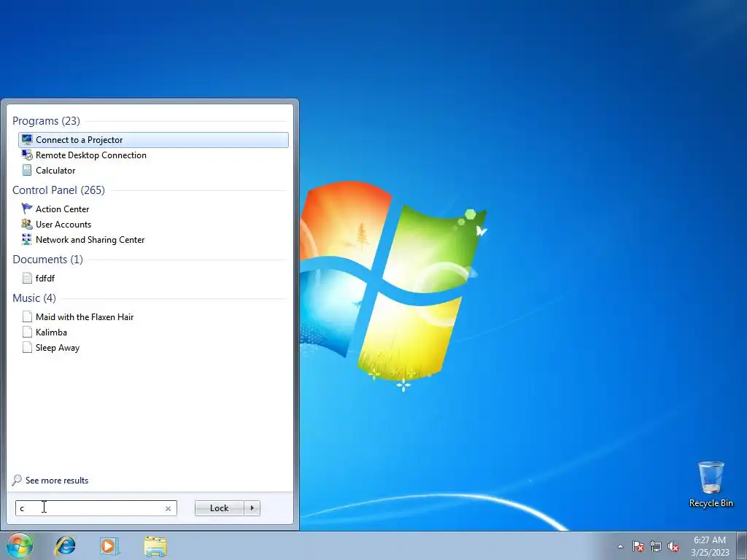Click the See more results magnifier icon

click(17, 480)
